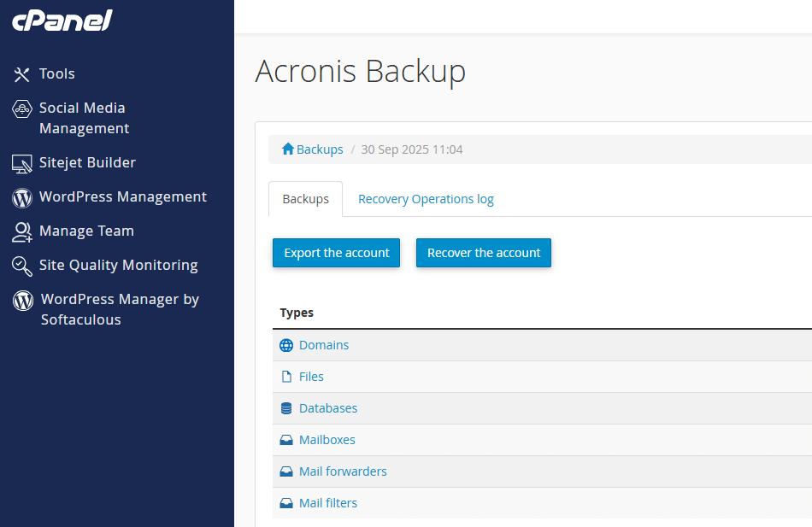Click the Backups breadcrumb link
The width and height of the screenshot is (812, 527).
[x=318, y=149]
